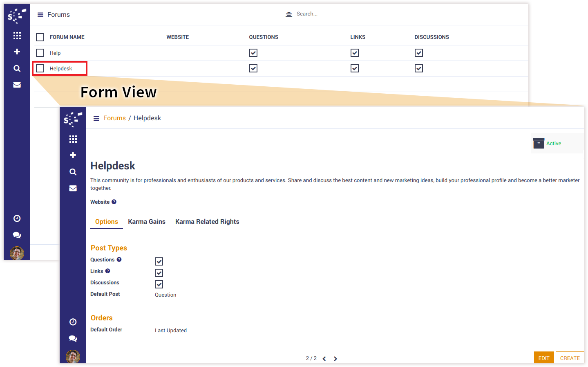Open search from the form view sidebar magnifier
Screen dimensions: 588x367
coord(73,172)
